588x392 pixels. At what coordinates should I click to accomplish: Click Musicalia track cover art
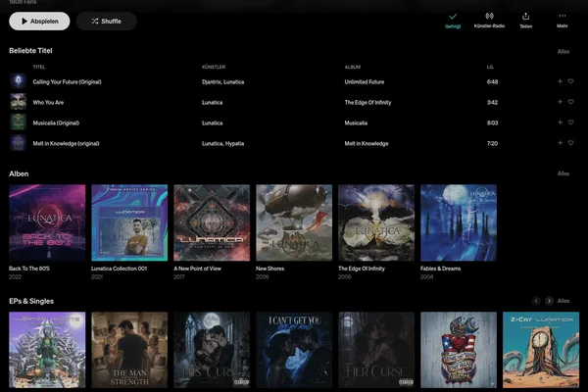tap(18, 122)
